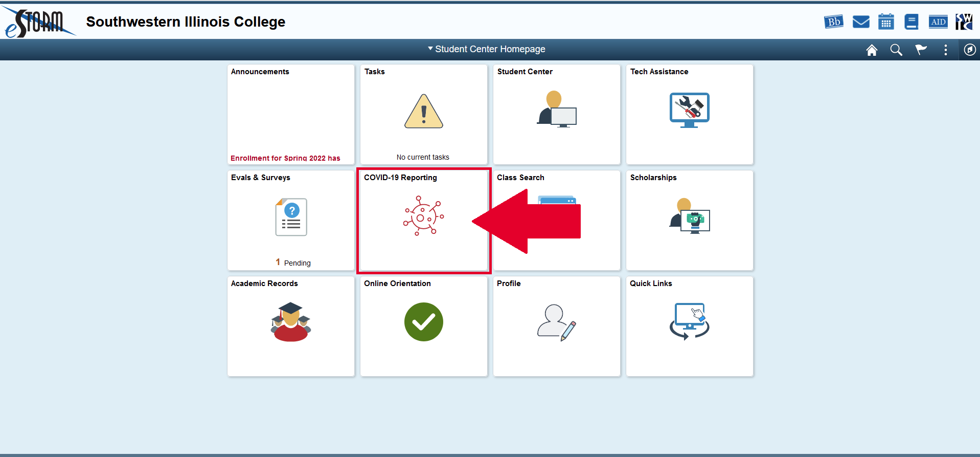Click the SWIC logo icon
Viewport: 980px width, 457px height.
point(964,22)
